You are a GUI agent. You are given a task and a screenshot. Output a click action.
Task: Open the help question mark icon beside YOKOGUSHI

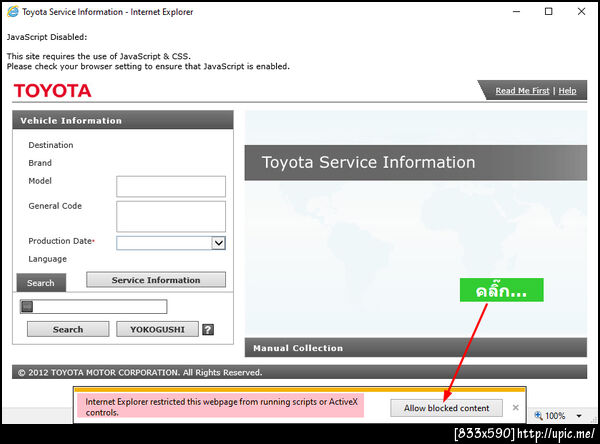[208, 329]
